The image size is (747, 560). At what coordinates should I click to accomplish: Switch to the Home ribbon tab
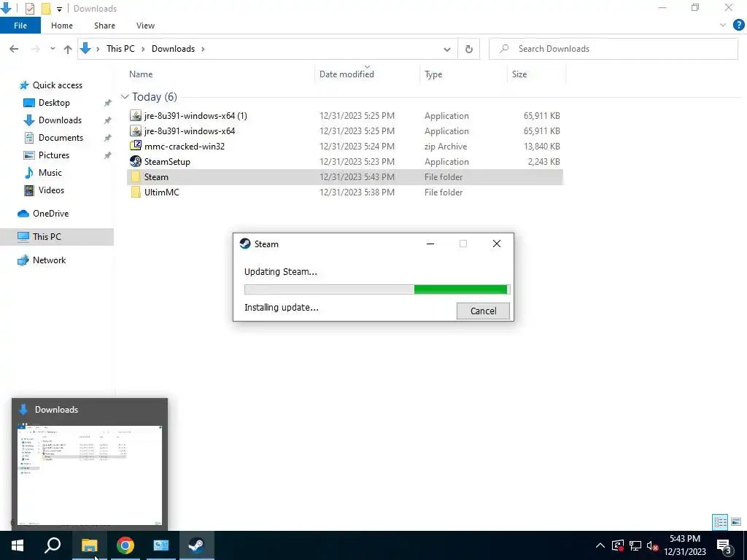[62, 26]
